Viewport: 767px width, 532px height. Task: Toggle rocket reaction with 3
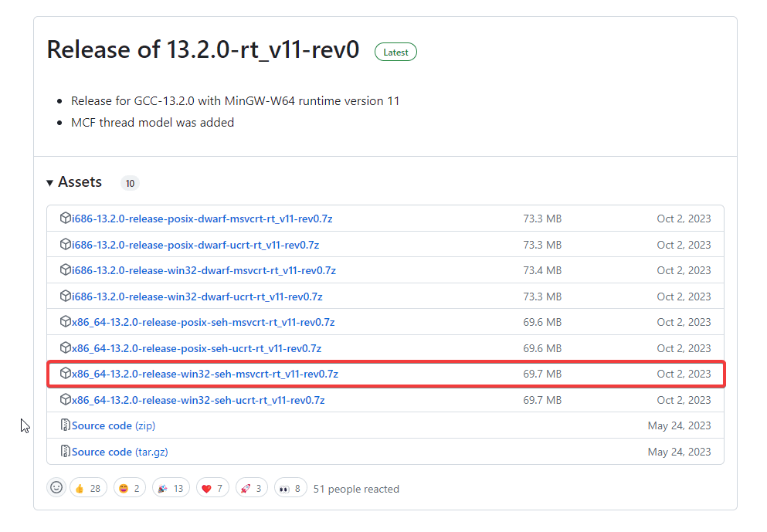click(252, 489)
